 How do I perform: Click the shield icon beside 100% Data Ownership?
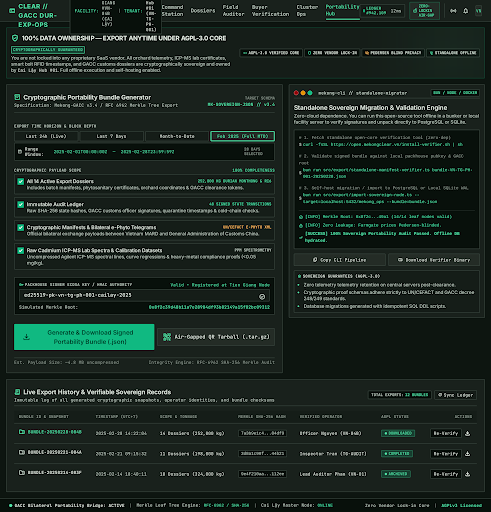[x=15, y=38]
